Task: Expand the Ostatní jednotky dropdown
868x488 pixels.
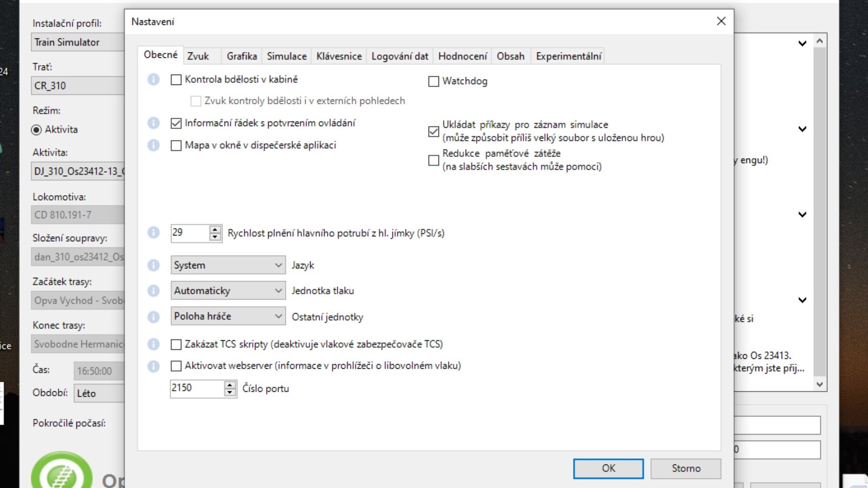Action: click(228, 316)
